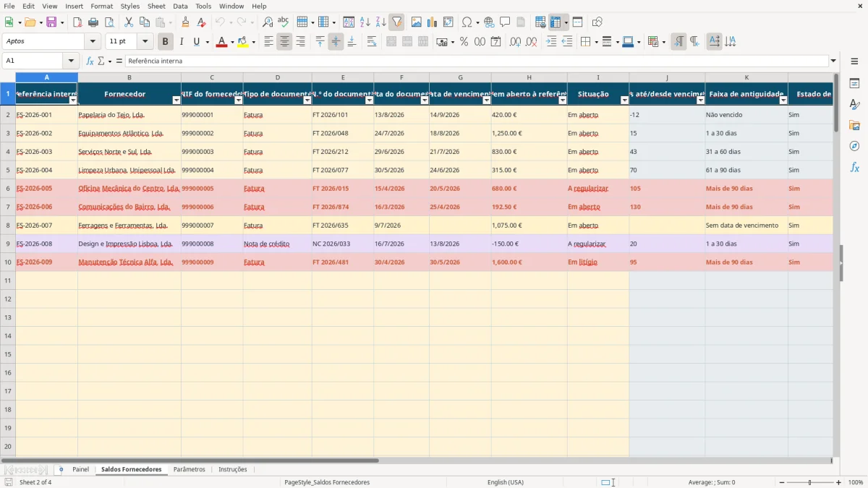Viewport: 868px width, 488px height.
Task: Toggle Underline formatting
Action: click(x=196, y=42)
